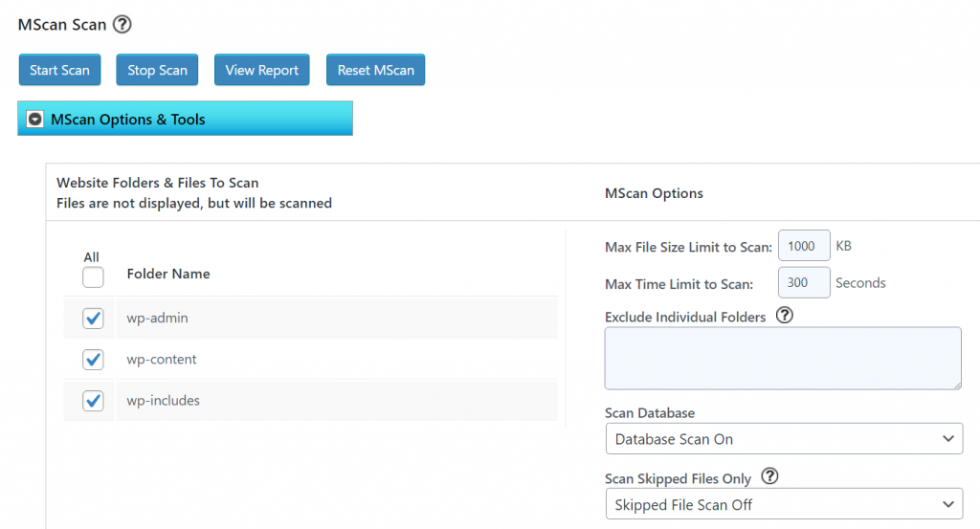
Task: Uncheck the wp-admin folder checkbox
Action: click(93, 318)
